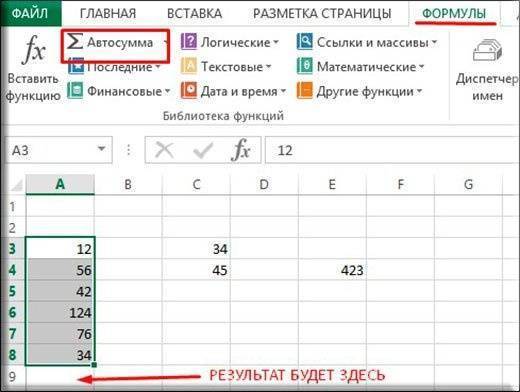Click the fx icon beside the formula bar

[x=241, y=150]
